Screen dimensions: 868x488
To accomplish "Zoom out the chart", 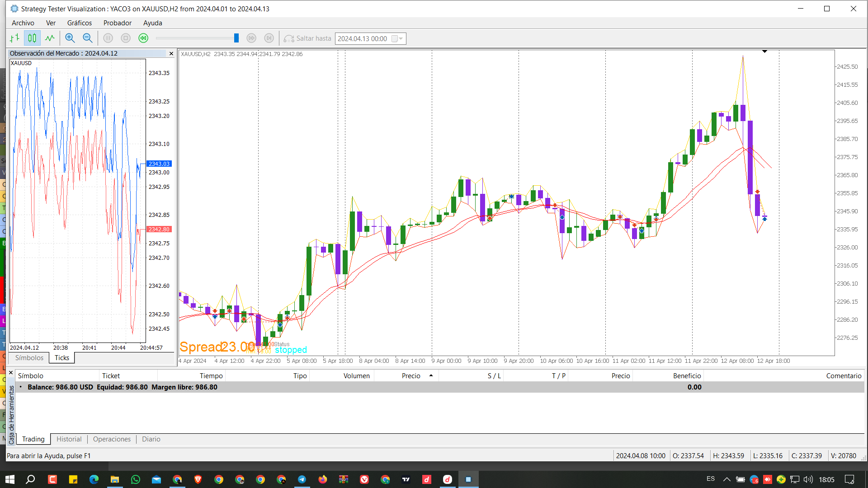I will coord(88,38).
